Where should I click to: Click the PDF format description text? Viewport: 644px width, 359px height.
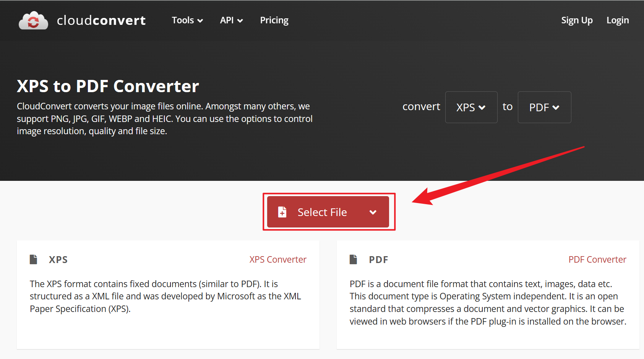pyautogui.click(x=488, y=302)
